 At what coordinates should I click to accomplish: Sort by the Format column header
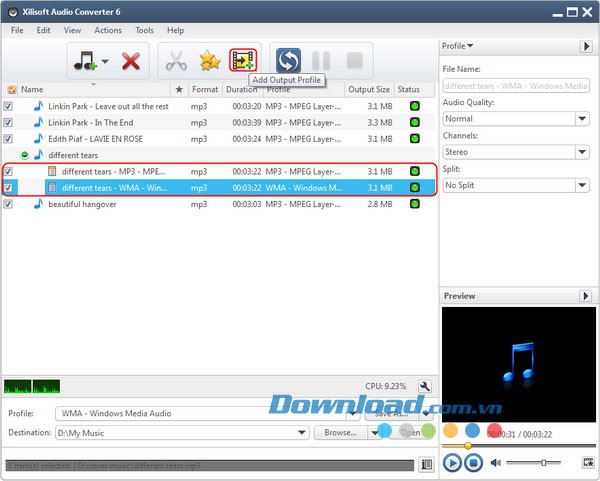tap(205, 90)
